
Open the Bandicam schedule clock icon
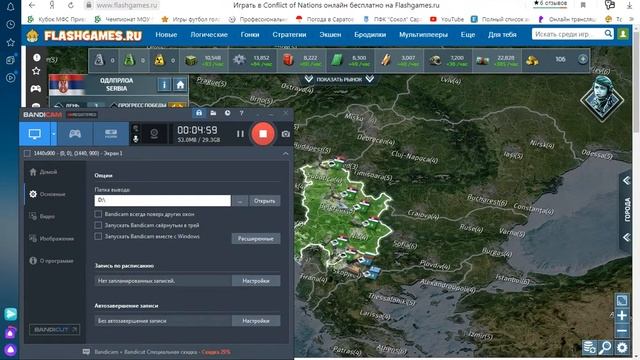point(227,113)
